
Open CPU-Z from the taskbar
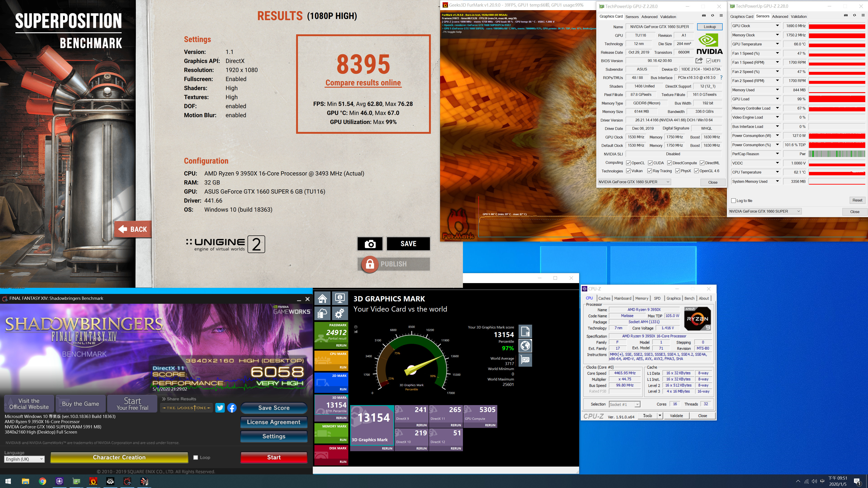60,481
